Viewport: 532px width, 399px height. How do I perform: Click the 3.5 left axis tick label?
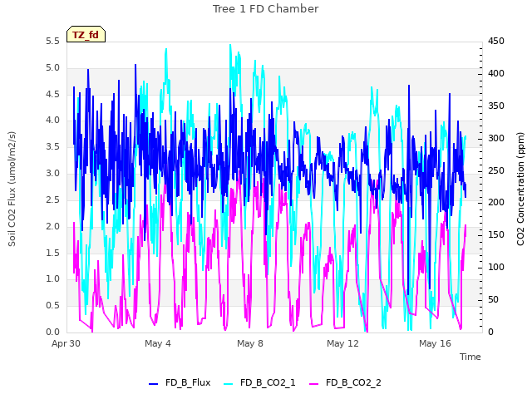pyautogui.click(x=53, y=147)
